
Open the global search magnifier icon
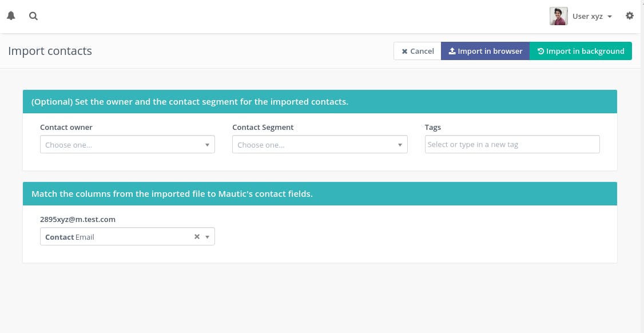click(x=33, y=16)
